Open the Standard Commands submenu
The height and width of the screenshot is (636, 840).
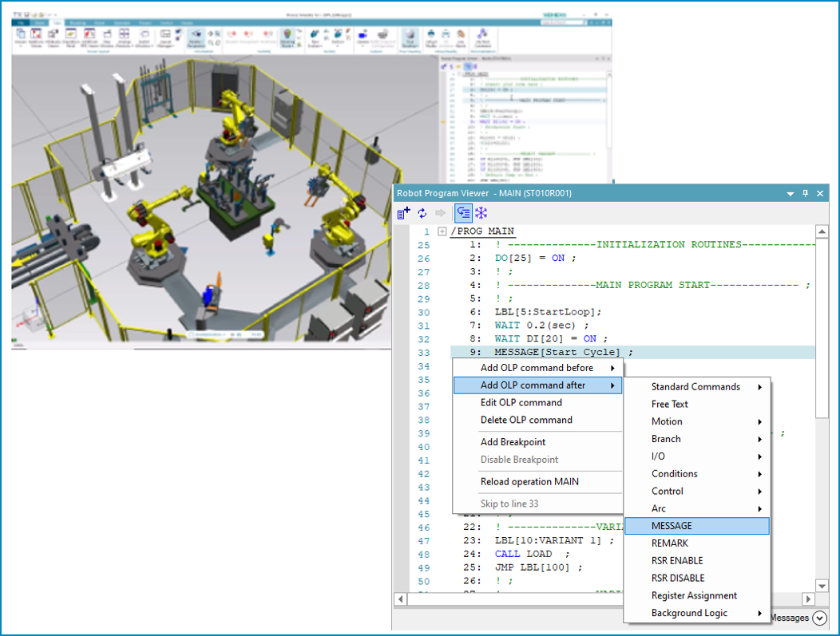[696, 387]
